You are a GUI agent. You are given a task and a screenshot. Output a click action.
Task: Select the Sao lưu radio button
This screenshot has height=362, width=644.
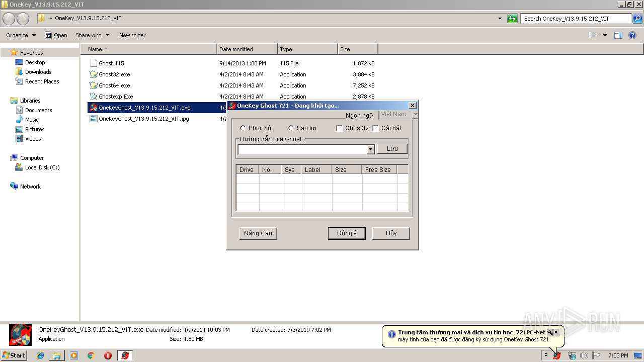point(291,128)
